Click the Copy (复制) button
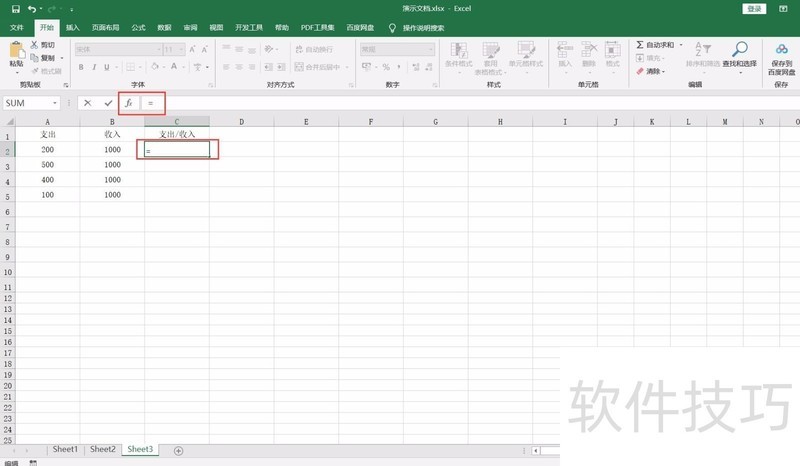This screenshot has width=800, height=466. pos(43,58)
